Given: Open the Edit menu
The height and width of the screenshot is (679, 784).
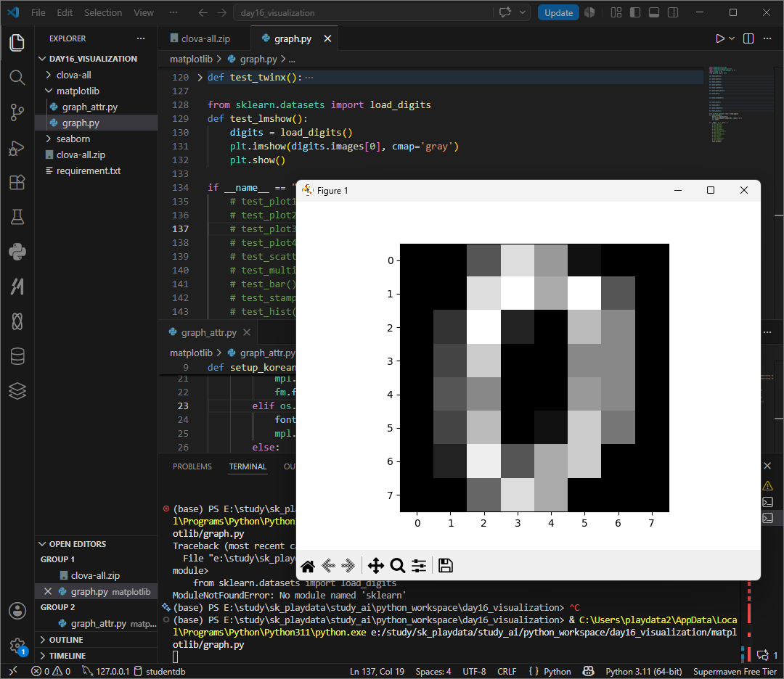Looking at the screenshot, I should (x=65, y=12).
